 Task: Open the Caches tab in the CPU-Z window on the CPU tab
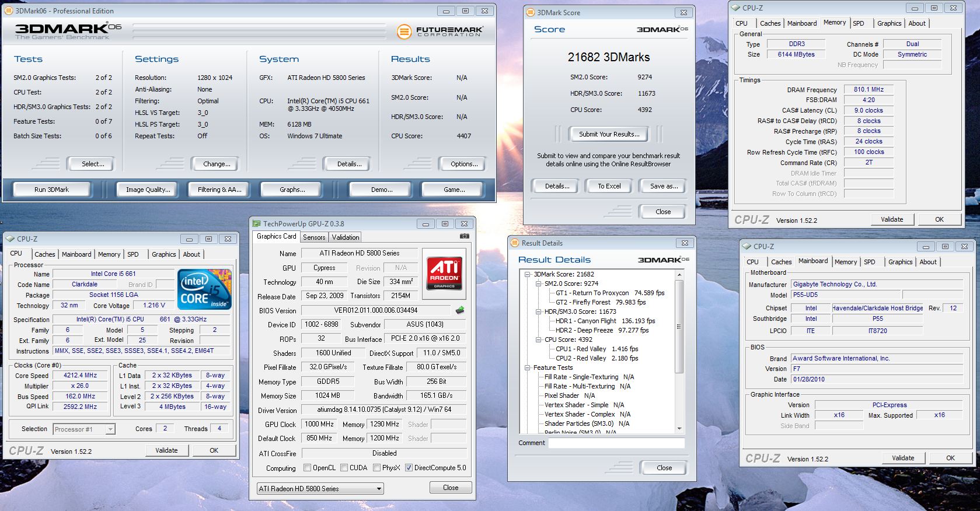click(45, 254)
